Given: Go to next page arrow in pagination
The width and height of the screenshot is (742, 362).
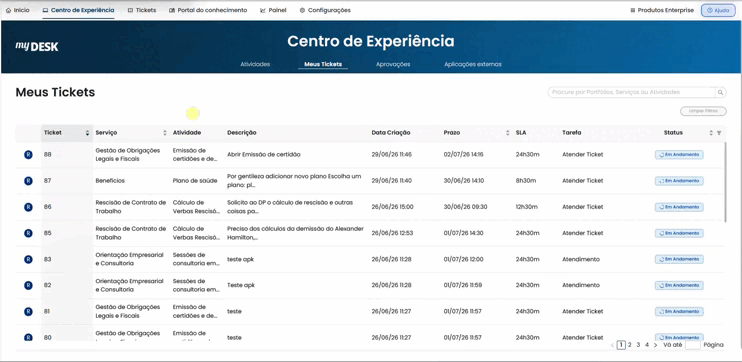Looking at the screenshot, I should click(x=655, y=345).
